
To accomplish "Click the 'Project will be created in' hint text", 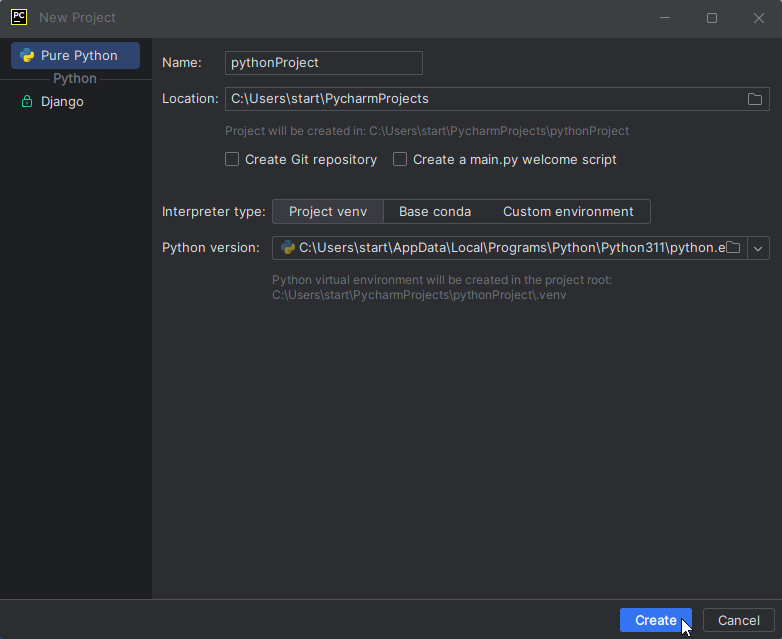I will 427,131.
